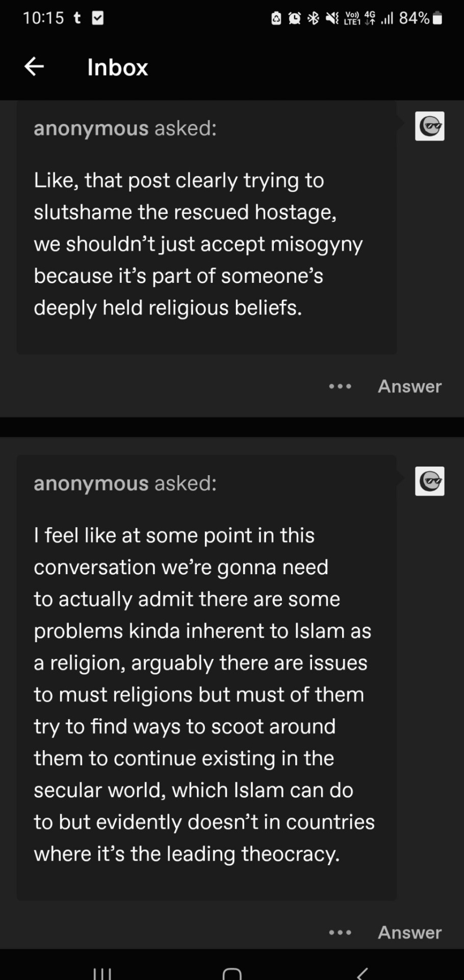Tap the alarm clock status icon
The image size is (464, 980).
coord(295,19)
